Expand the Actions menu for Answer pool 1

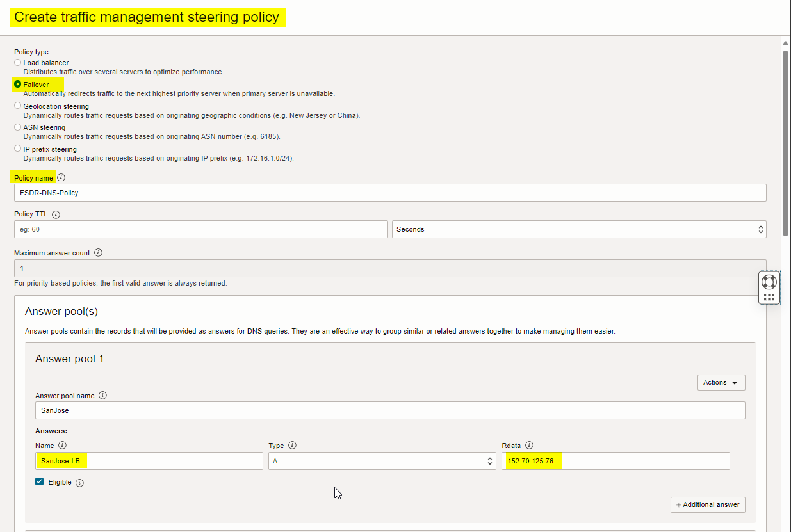point(721,382)
